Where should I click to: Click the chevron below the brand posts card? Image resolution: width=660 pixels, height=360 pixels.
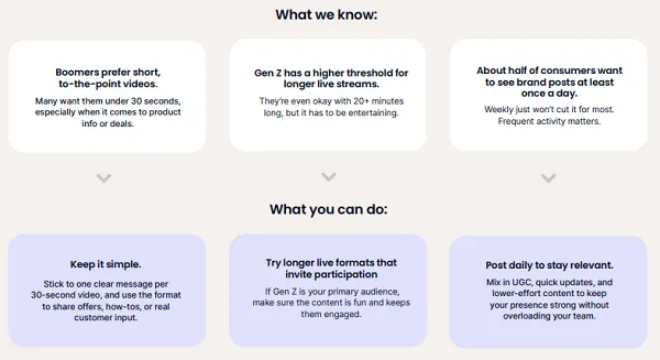tap(548, 178)
